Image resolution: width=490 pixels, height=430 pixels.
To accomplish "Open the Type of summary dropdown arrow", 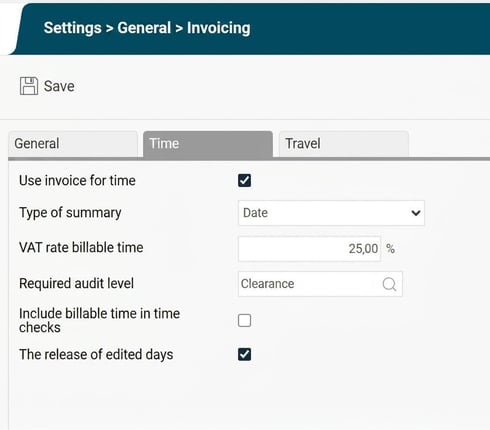I will [x=416, y=213].
